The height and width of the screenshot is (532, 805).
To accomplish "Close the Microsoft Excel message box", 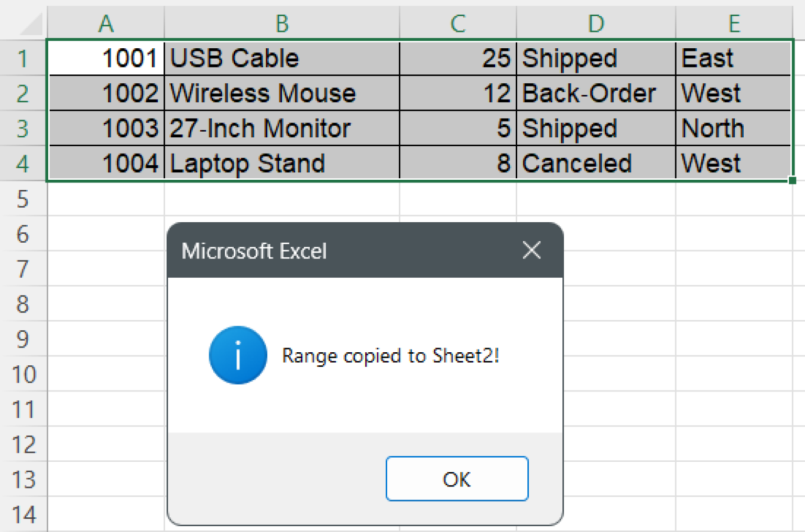I will [x=531, y=251].
